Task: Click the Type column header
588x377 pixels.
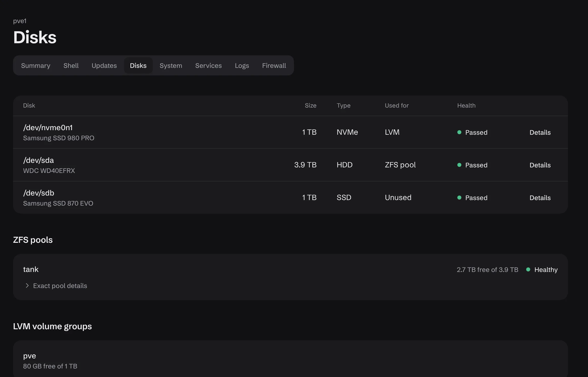Action: (344, 106)
